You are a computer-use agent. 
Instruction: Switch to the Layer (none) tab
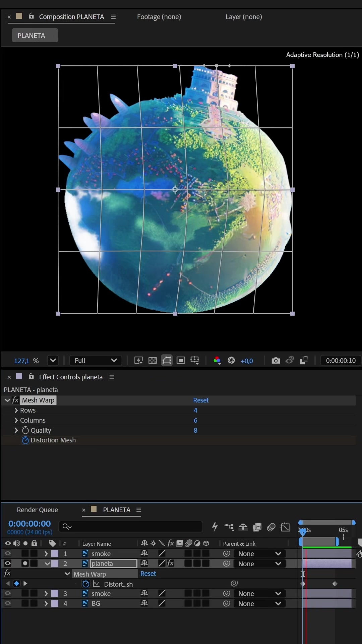point(244,17)
